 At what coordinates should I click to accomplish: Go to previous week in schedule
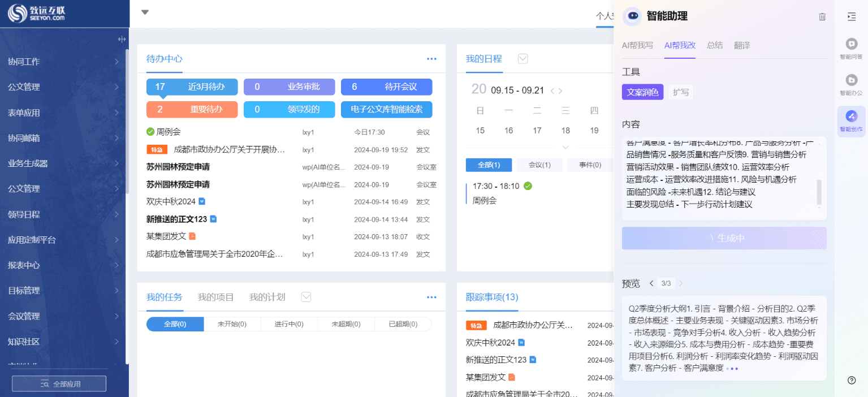click(x=552, y=90)
